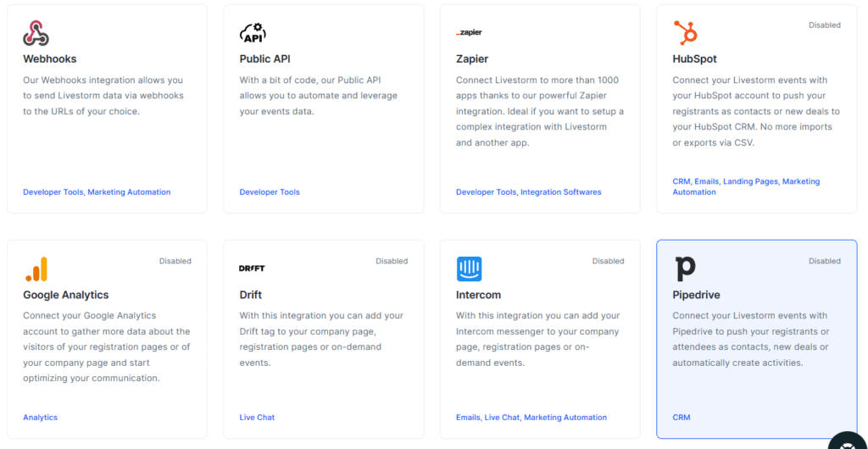Screen dimensions: 868x449
Task: Click the Disabled status on HubSpot card
Action: click(x=824, y=25)
